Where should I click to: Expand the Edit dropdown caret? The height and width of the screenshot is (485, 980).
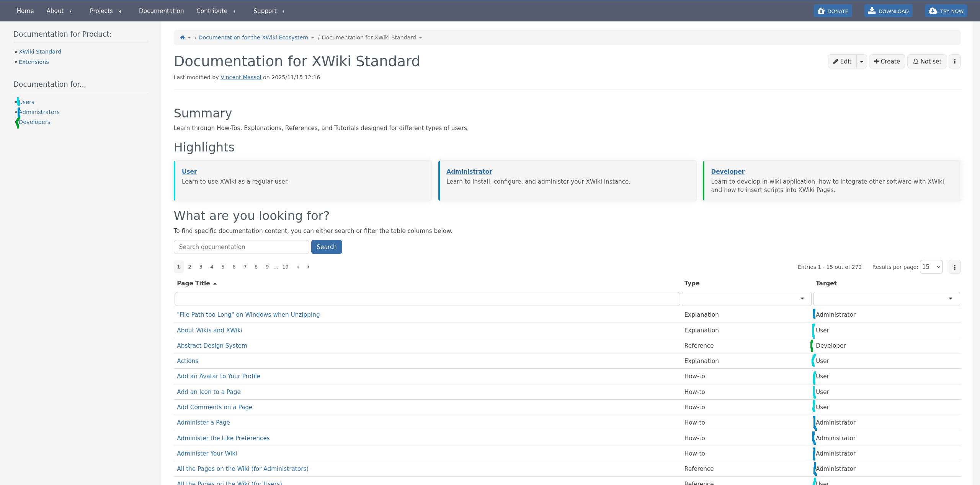(x=862, y=62)
